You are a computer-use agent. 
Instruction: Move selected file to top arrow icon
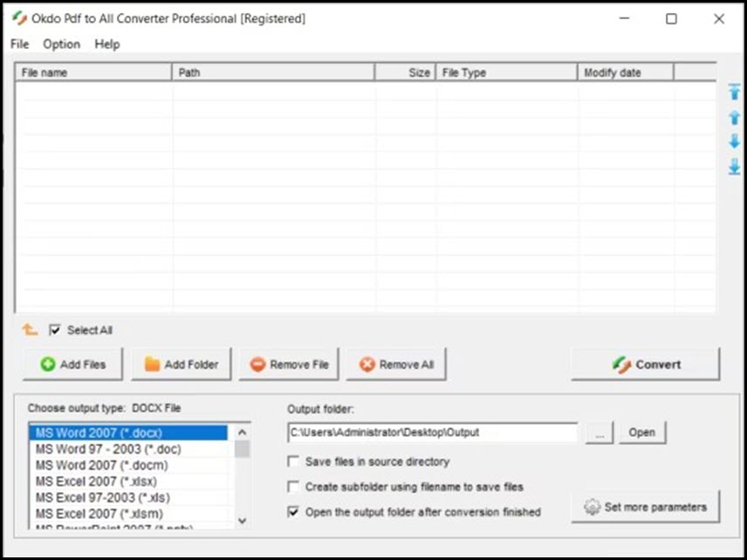coord(734,92)
